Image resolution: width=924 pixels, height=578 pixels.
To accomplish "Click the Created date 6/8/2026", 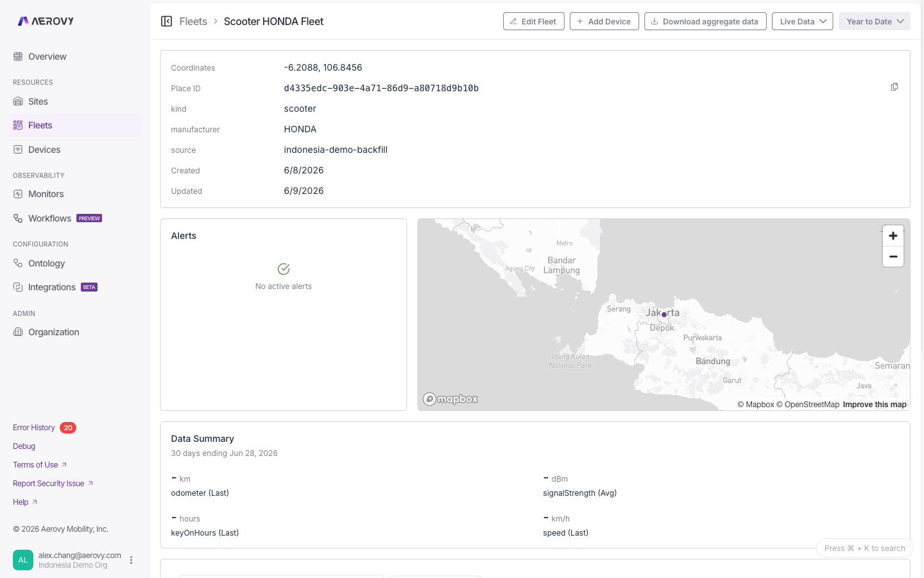I will tap(304, 170).
